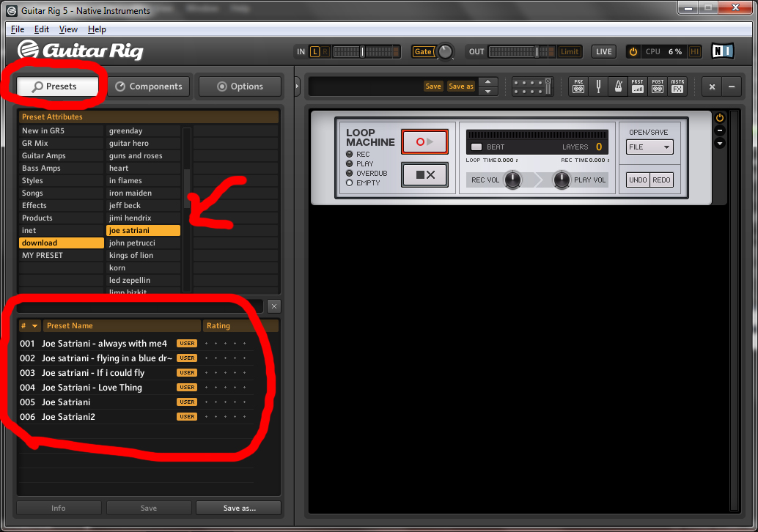Select the jimi hendrix tag

143,218
